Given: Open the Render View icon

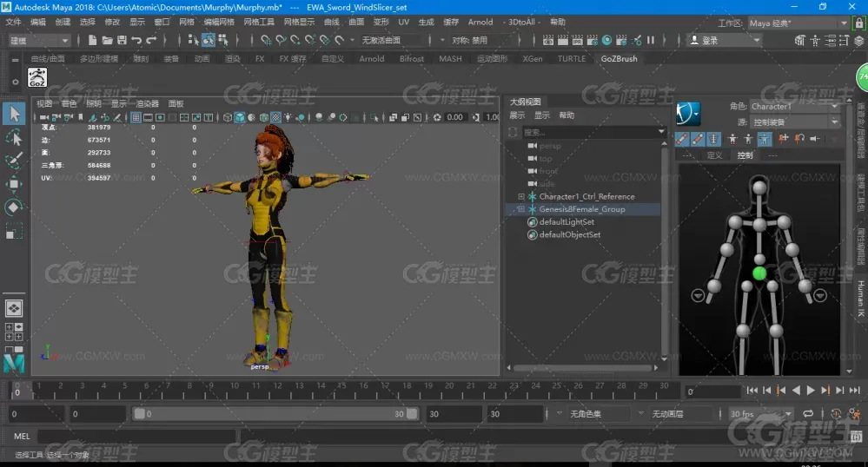Looking at the screenshot, I should pos(548,40).
